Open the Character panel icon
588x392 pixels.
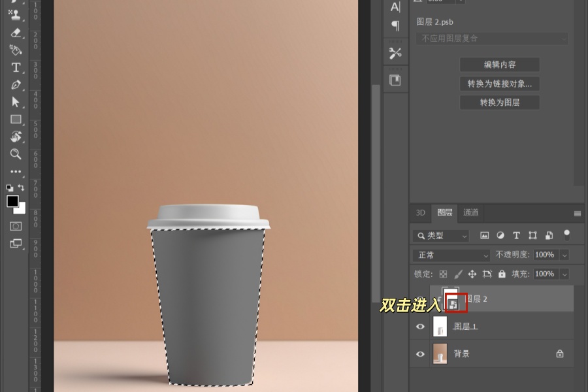395,7
